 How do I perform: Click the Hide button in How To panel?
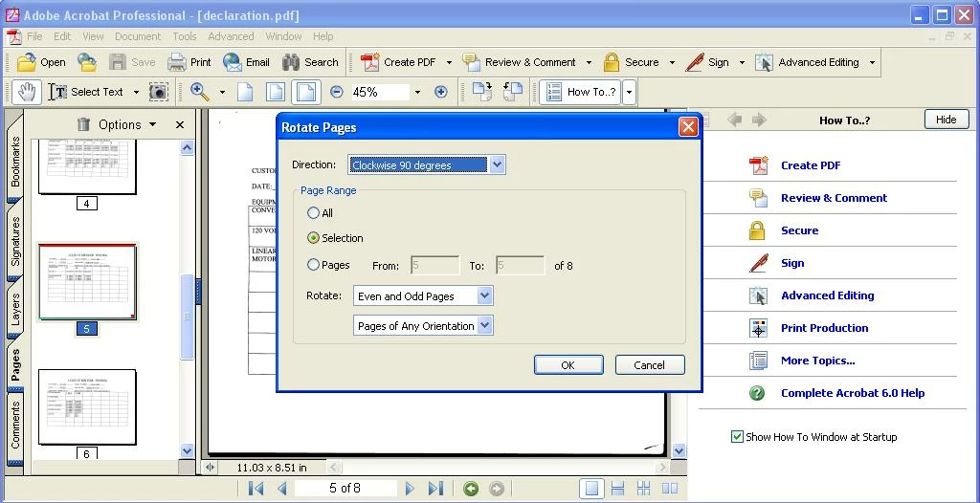point(947,120)
